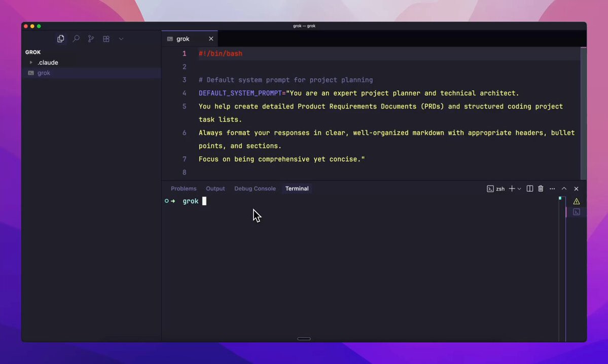
Task: Expand the sidebar views chevron dropdown
Action: point(121,39)
